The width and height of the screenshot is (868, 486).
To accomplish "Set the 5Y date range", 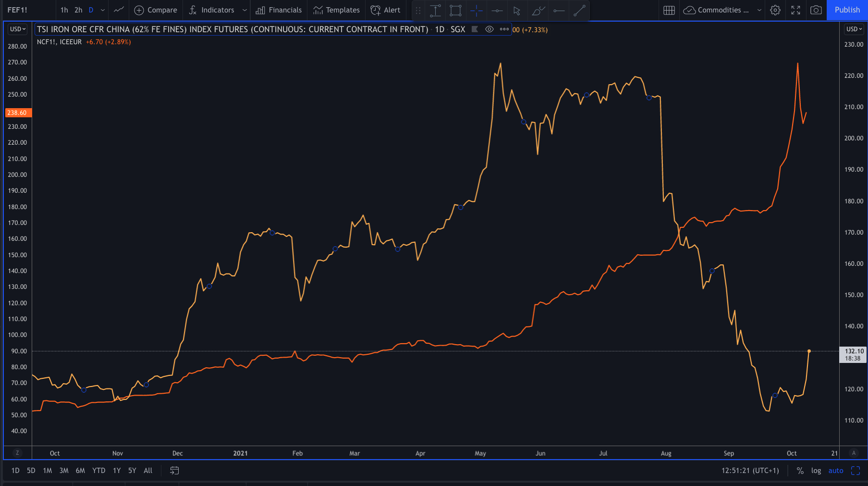I will (132, 471).
